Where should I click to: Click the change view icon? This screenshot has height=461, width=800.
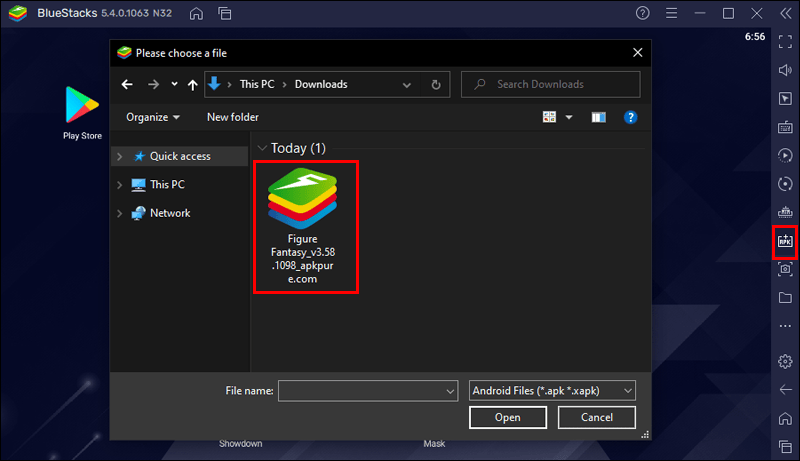click(549, 117)
